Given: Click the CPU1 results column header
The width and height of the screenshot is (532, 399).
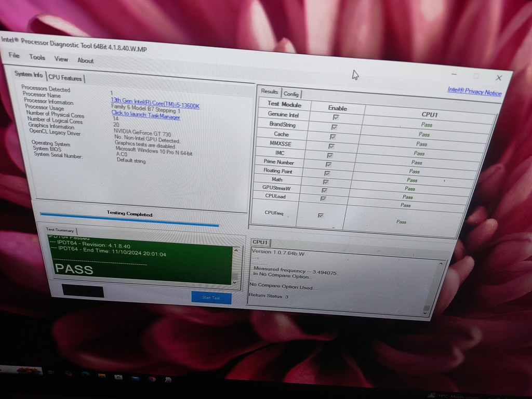Looking at the screenshot, I should tap(430, 114).
